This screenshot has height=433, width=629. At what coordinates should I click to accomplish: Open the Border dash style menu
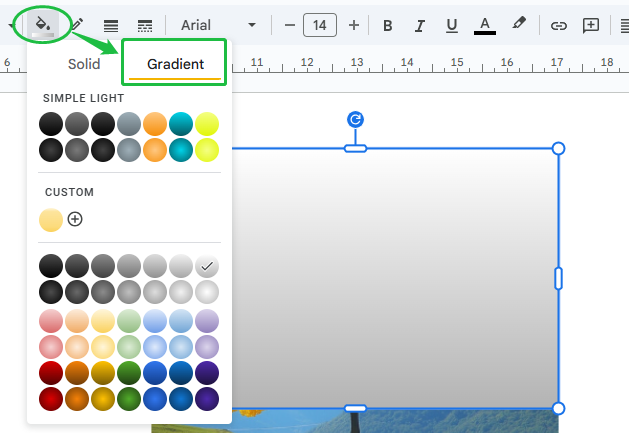click(145, 26)
